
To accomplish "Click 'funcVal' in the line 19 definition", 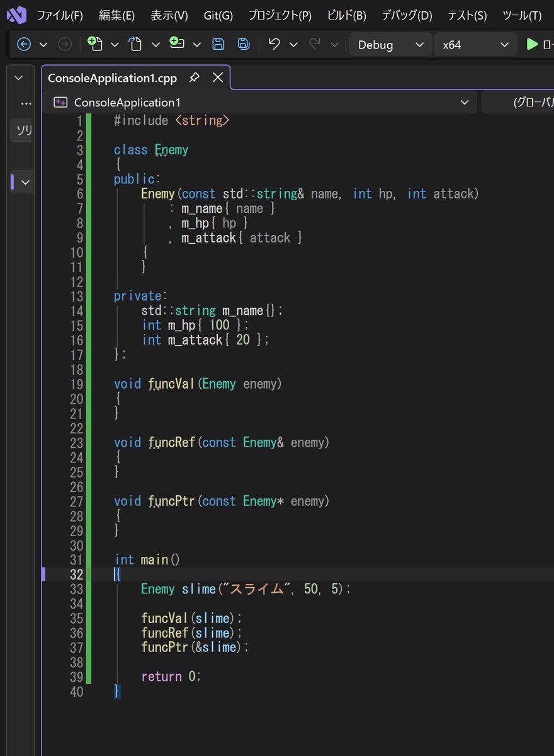I will (172, 384).
